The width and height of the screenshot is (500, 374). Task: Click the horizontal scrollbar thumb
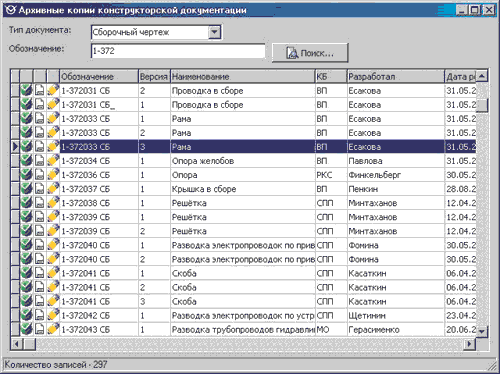[x=30, y=344]
